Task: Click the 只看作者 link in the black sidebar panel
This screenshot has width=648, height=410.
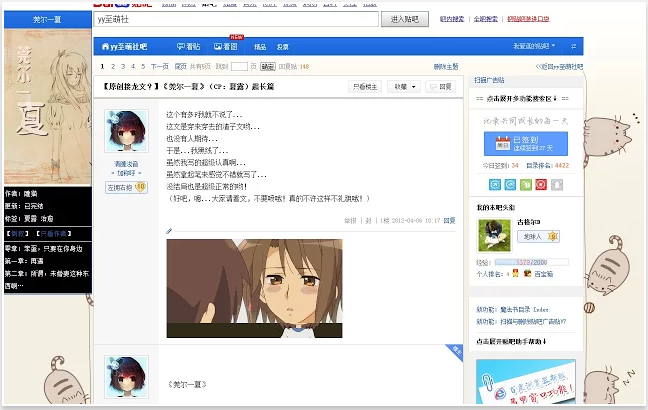Action: point(53,234)
